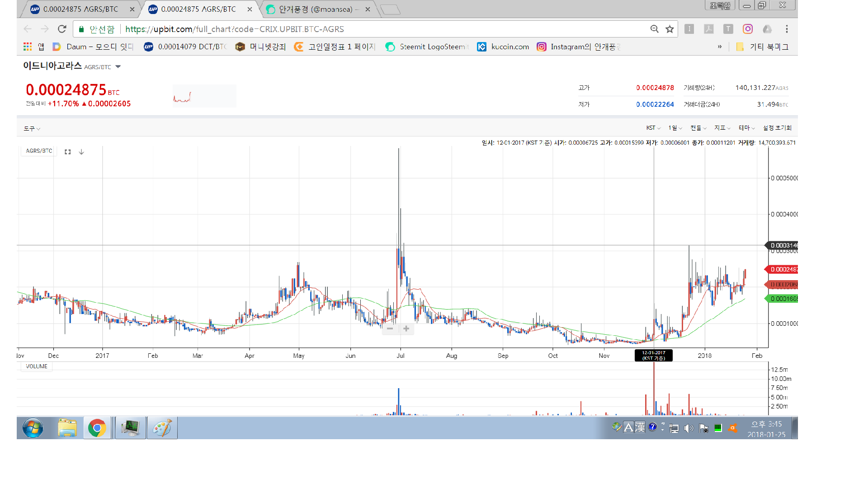Open a new browser tab

[390, 9]
